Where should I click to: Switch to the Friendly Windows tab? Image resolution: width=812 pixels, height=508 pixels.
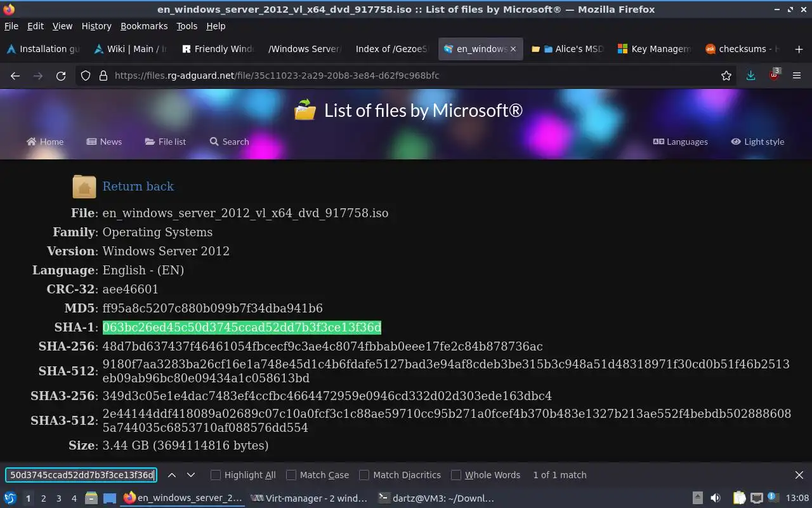[x=218, y=49]
